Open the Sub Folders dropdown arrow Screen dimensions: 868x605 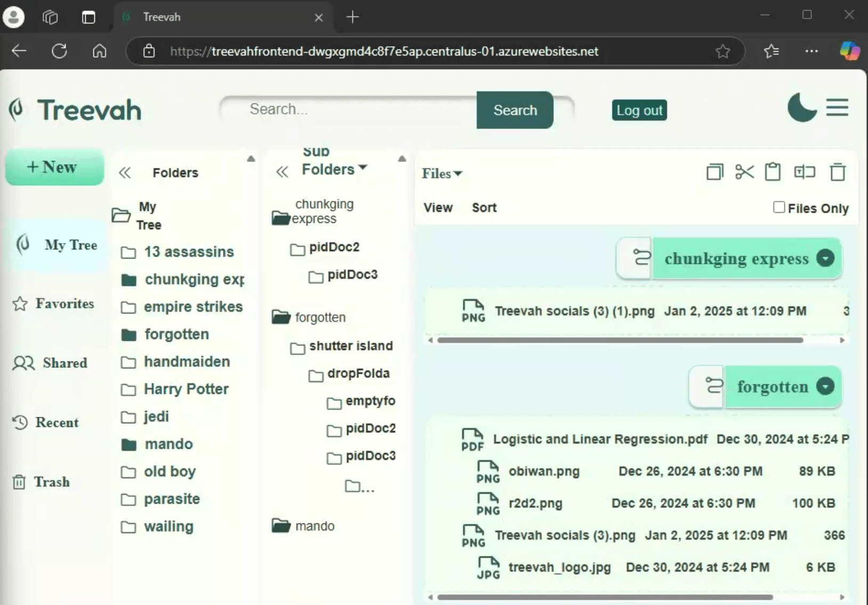point(363,167)
